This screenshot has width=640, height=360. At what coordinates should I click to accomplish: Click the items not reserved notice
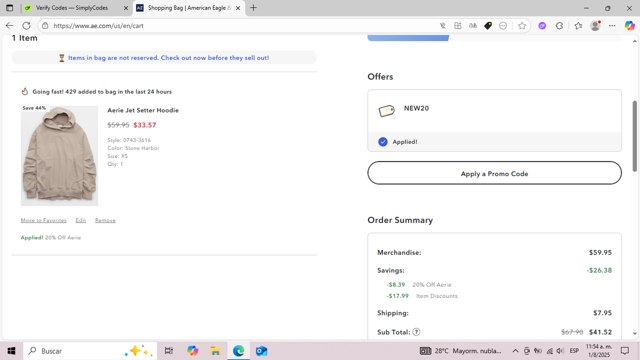pyautogui.click(x=164, y=58)
